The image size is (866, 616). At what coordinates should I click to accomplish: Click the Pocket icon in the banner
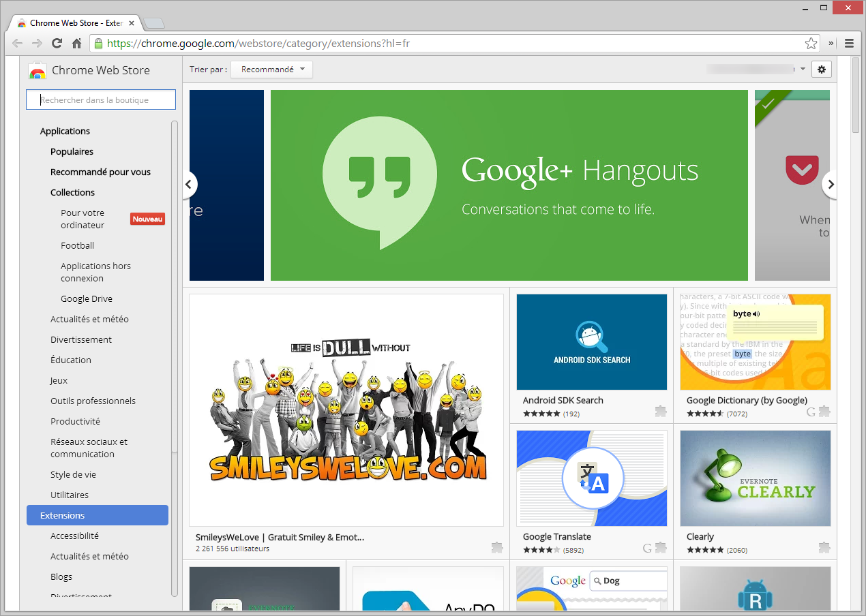pyautogui.click(x=802, y=170)
